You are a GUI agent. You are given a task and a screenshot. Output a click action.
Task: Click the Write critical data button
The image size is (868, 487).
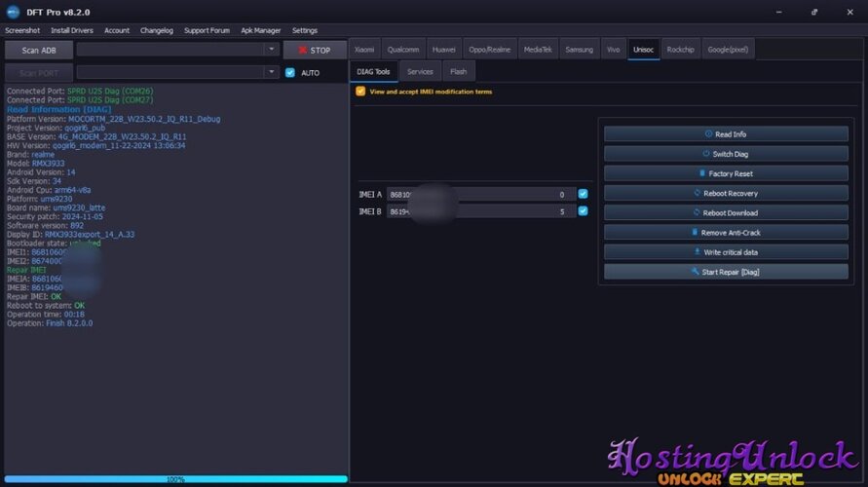[x=726, y=252]
